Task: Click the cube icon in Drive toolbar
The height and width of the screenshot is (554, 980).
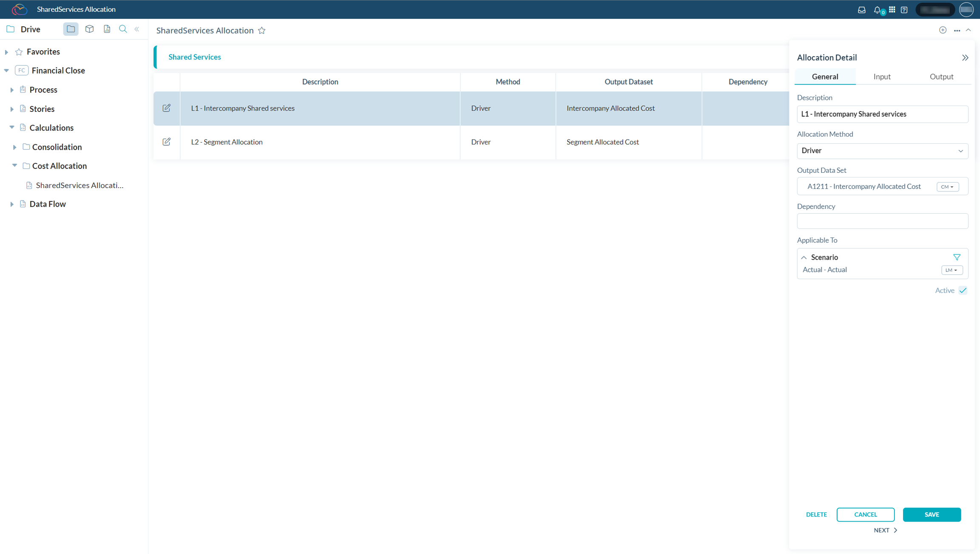Action: tap(89, 29)
